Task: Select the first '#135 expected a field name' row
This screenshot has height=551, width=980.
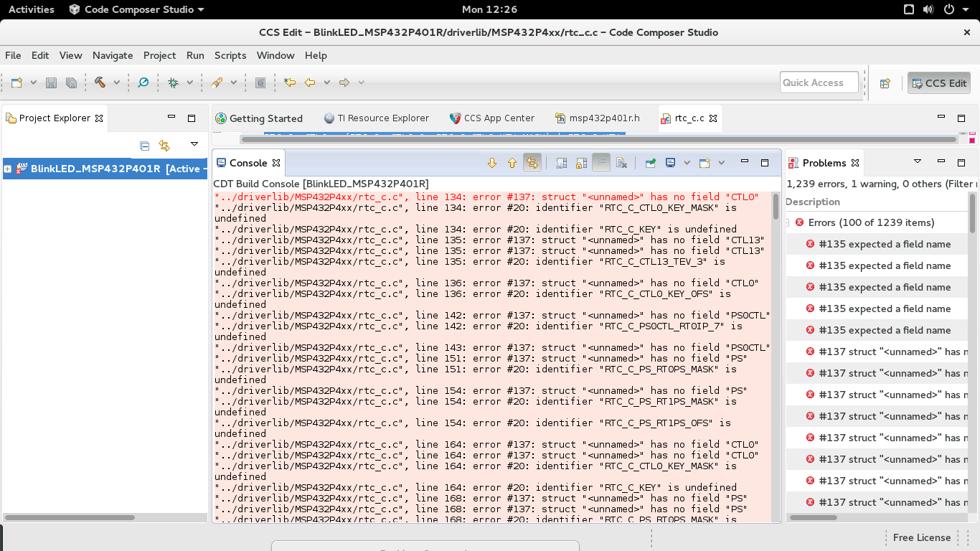Action: click(877, 244)
